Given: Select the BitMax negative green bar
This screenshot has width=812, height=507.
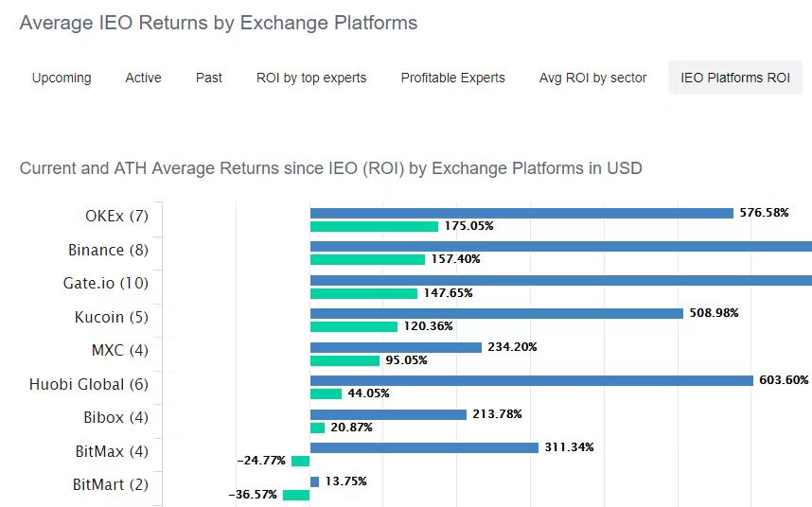Looking at the screenshot, I should pos(300,461).
